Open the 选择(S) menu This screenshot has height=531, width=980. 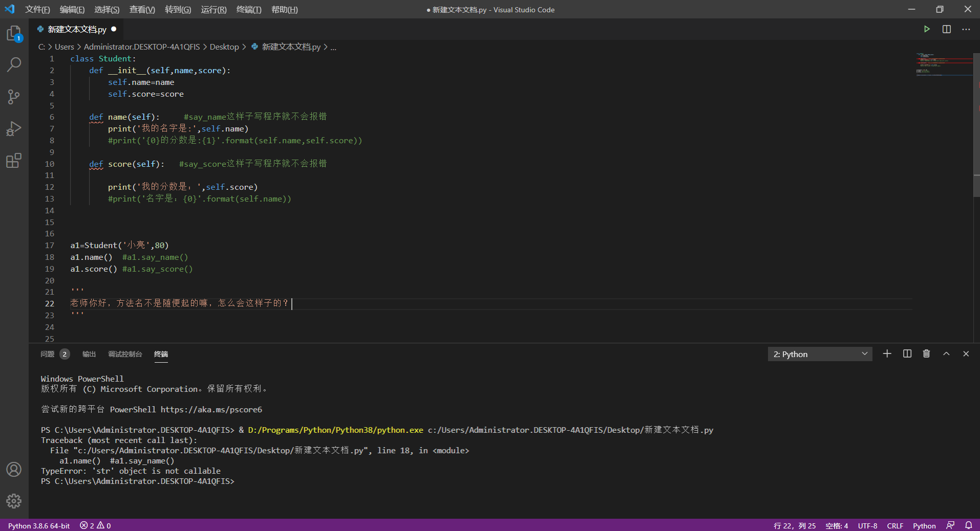tap(107, 10)
